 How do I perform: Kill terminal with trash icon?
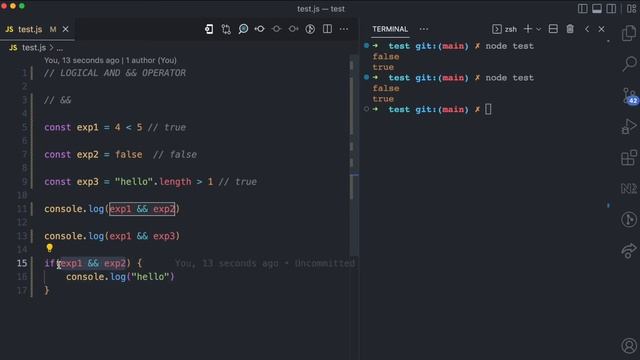coord(570,29)
